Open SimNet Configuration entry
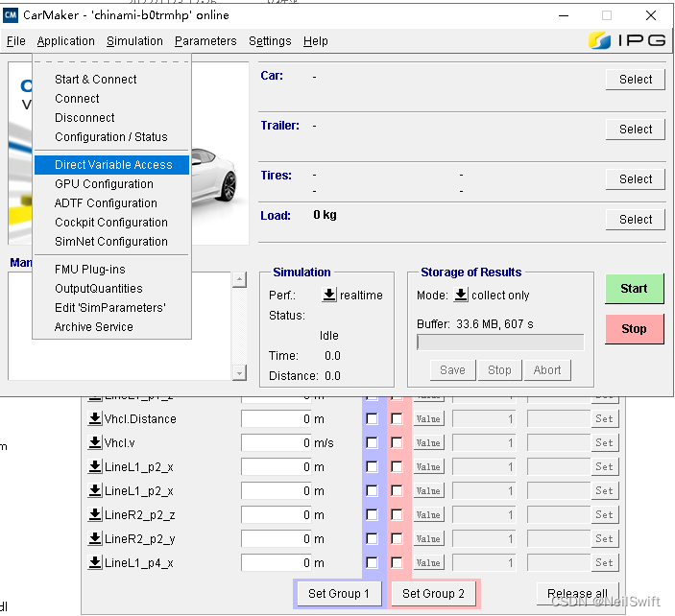675x616 pixels. click(x=112, y=242)
